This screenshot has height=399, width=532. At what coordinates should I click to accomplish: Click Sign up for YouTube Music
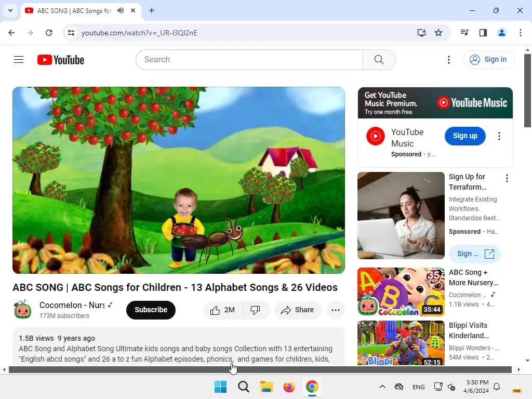(465, 136)
